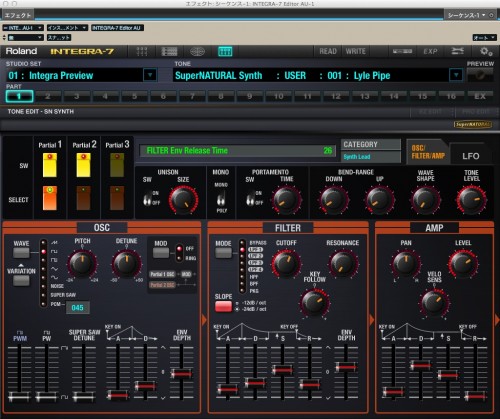Click the OSC MOD button

[161, 253]
